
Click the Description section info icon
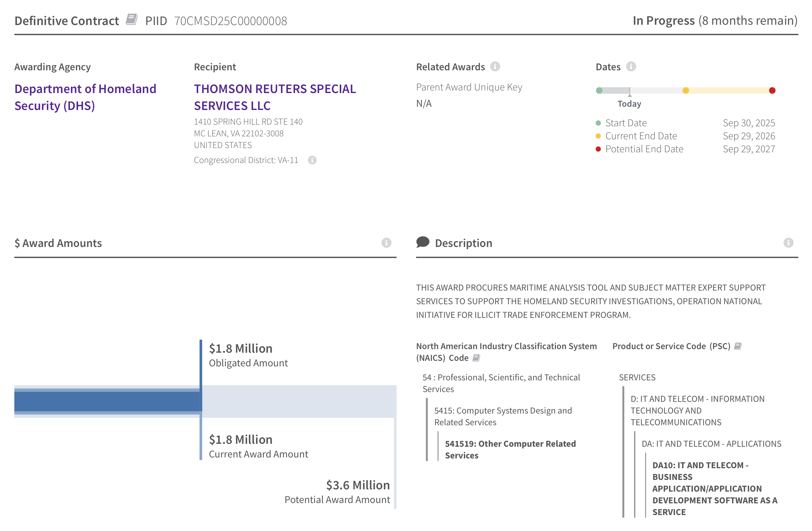pyautogui.click(x=788, y=243)
